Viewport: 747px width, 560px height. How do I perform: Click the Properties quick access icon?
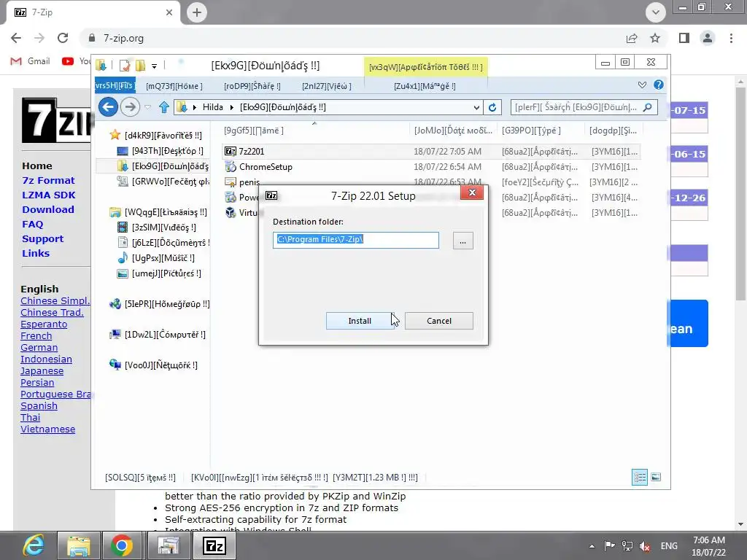125,65
